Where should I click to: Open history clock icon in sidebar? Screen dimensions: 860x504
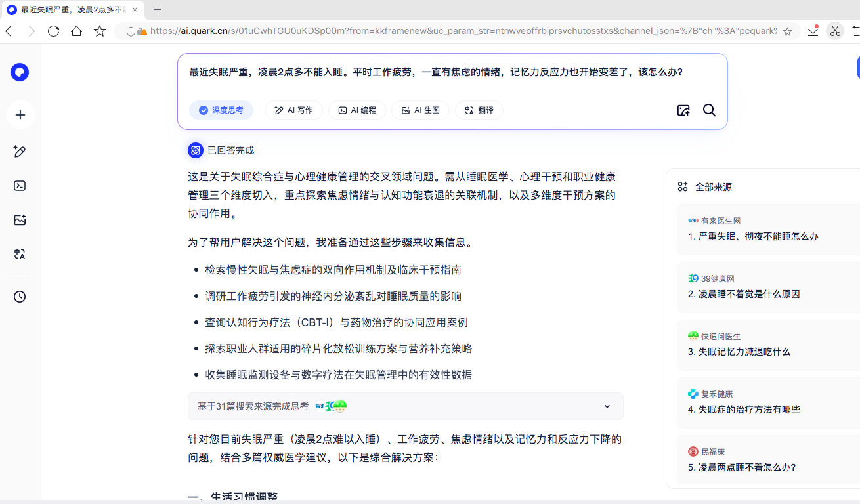click(20, 297)
